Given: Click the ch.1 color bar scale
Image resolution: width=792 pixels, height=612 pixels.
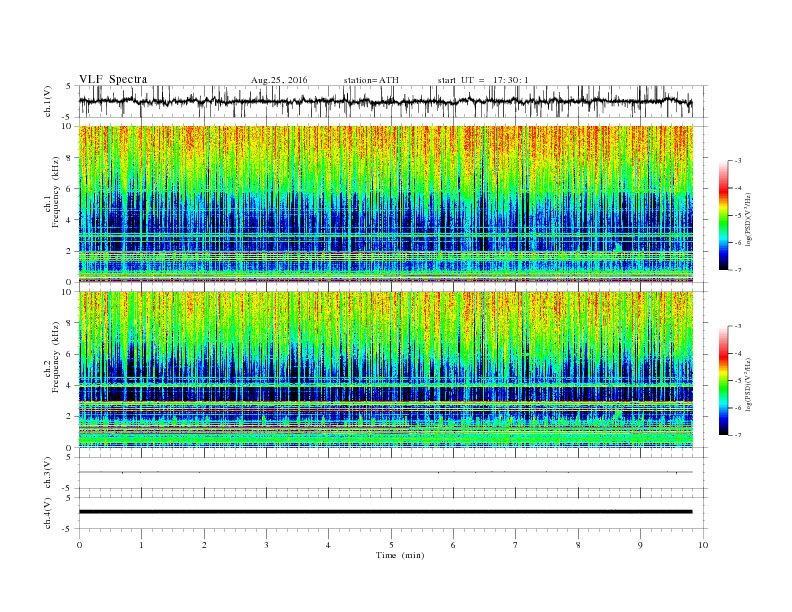Looking at the screenshot, I should (723, 215).
